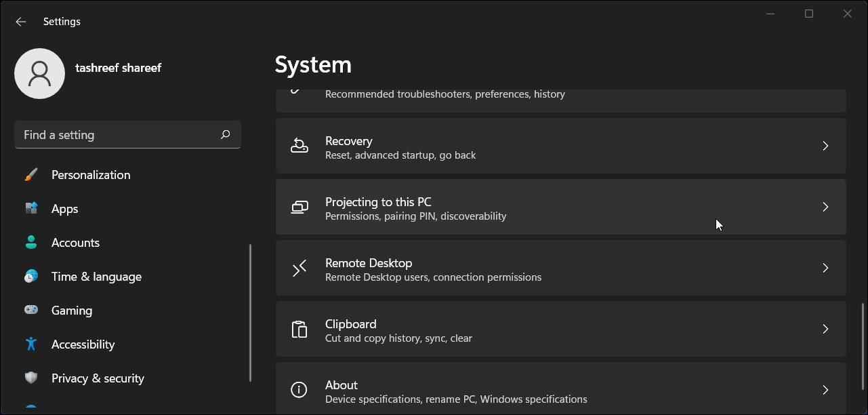868x415 pixels.
Task: Open Remote Desktop settings
Action: pyautogui.click(x=561, y=268)
